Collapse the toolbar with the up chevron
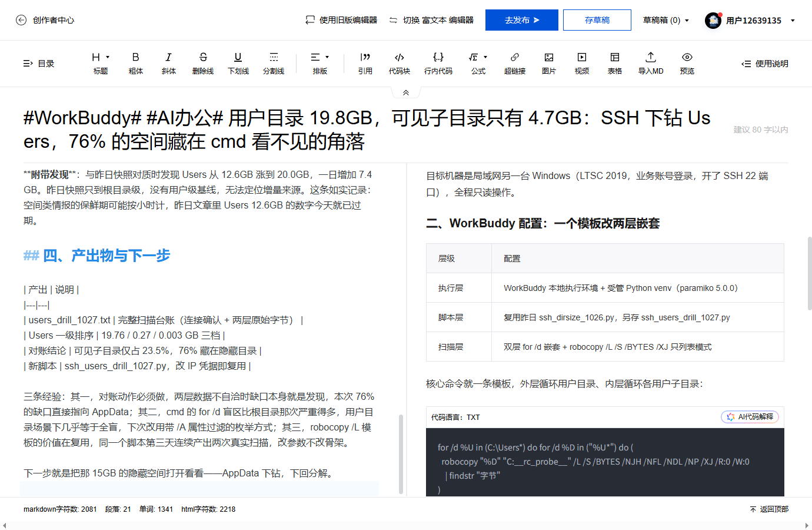The width and height of the screenshot is (812, 530). pos(406,92)
